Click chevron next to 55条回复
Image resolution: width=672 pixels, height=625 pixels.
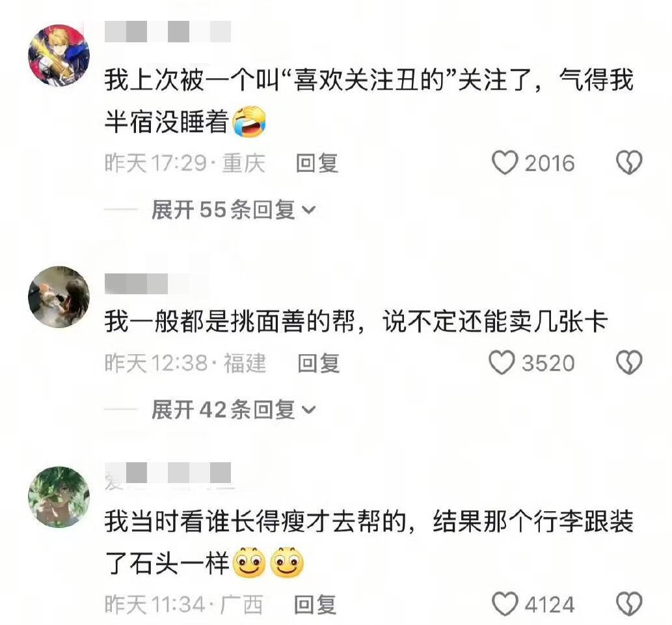(308, 210)
